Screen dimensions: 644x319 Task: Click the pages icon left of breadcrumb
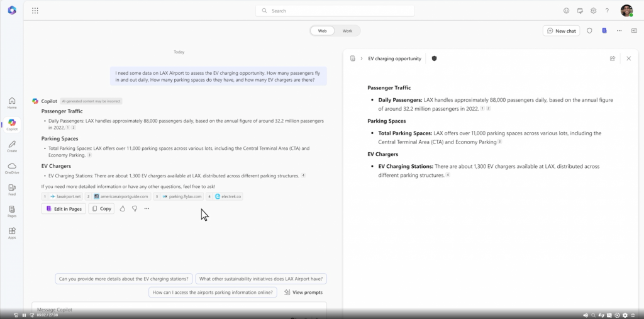[352, 59]
